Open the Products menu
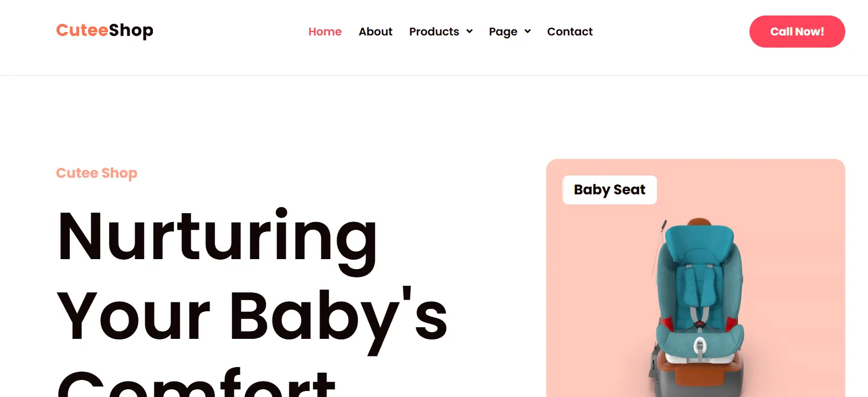The image size is (868, 397). (x=434, y=32)
